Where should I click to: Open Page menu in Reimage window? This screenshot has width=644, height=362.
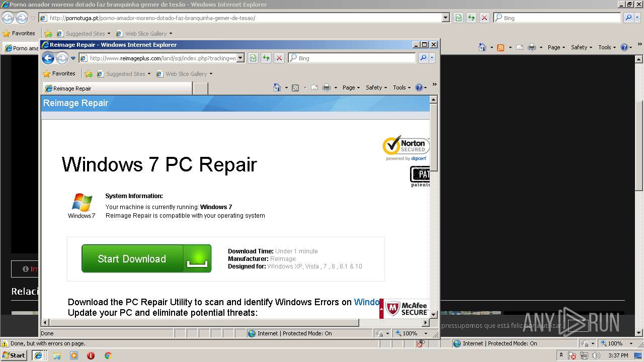click(x=351, y=87)
